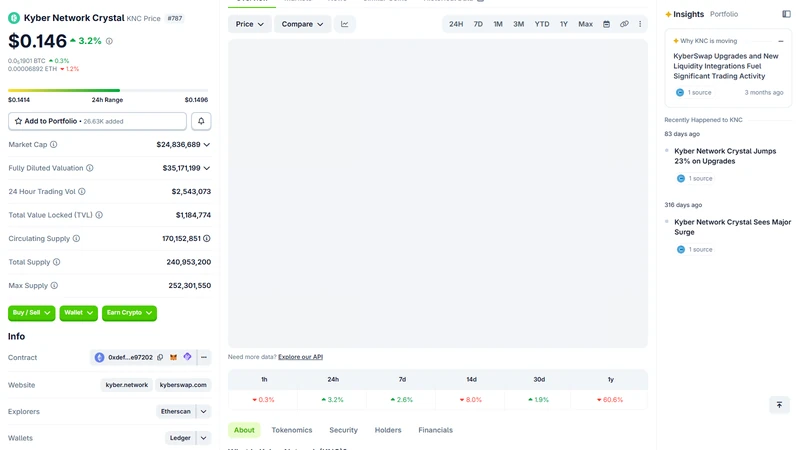Click the empty price chart area
Viewport: 800px width, 450px height.
[438, 194]
